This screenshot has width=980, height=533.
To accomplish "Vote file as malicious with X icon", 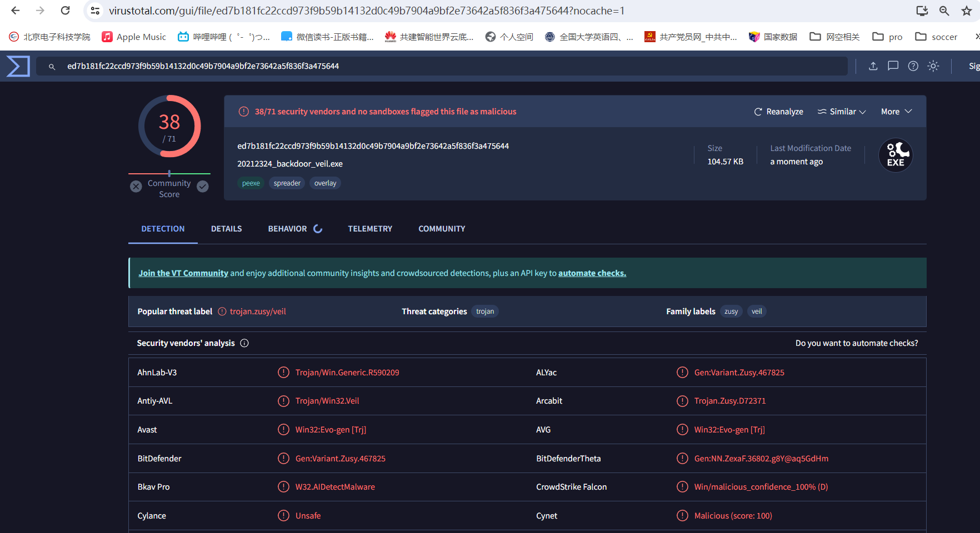I will coord(136,187).
